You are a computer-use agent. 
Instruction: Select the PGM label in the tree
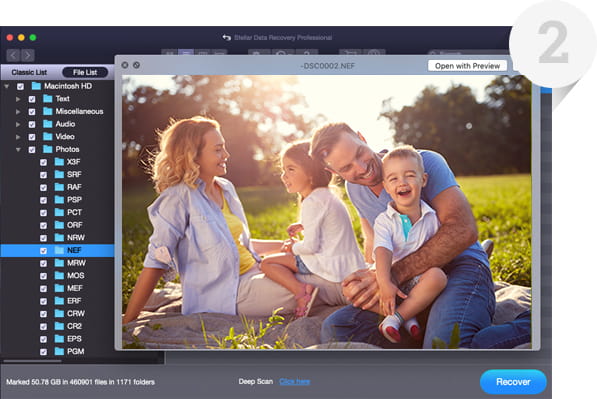(x=75, y=351)
